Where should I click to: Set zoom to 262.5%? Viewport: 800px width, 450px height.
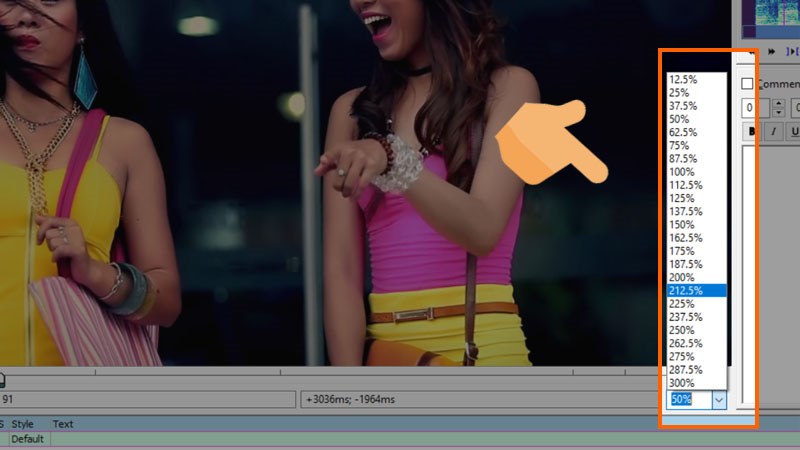tap(696, 343)
